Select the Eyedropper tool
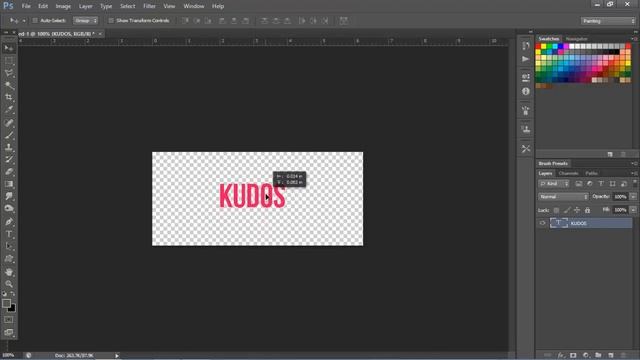 click(9, 110)
